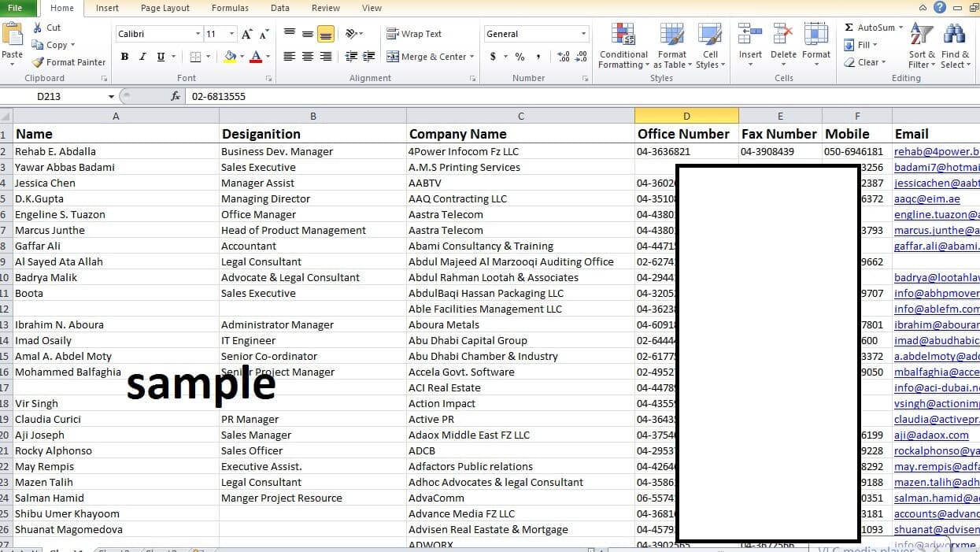Click the Increase Decimal icon

pyautogui.click(x=564, y=56)
